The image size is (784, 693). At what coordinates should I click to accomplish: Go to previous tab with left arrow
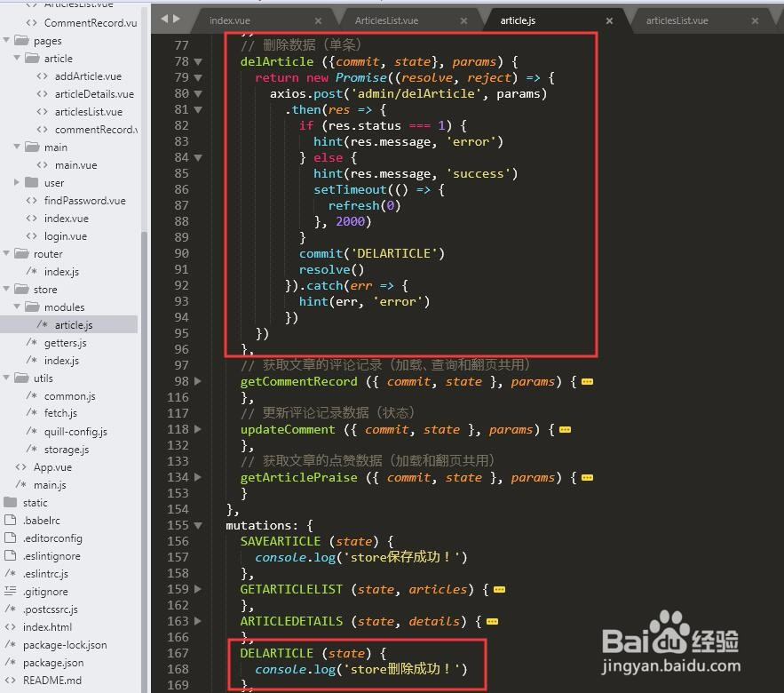pyautogui.click(x=164, y=19)
